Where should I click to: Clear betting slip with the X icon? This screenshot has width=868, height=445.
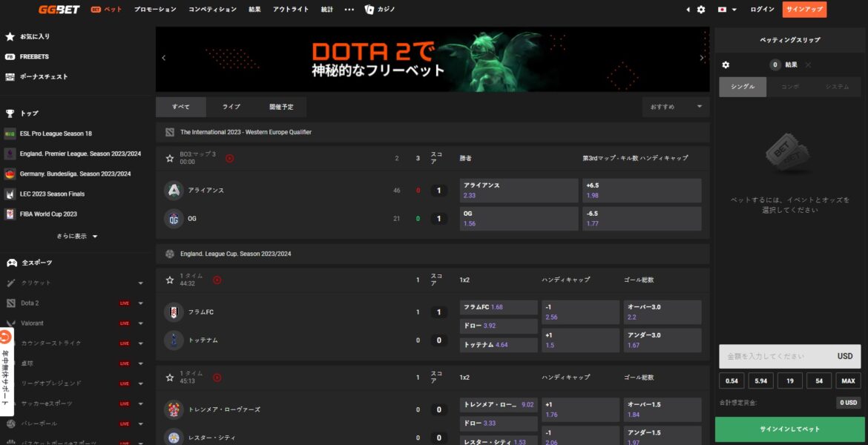point(808,65)
